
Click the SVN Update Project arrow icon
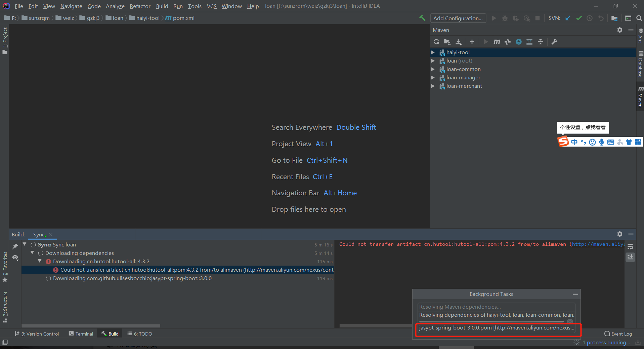click(568, 18)
